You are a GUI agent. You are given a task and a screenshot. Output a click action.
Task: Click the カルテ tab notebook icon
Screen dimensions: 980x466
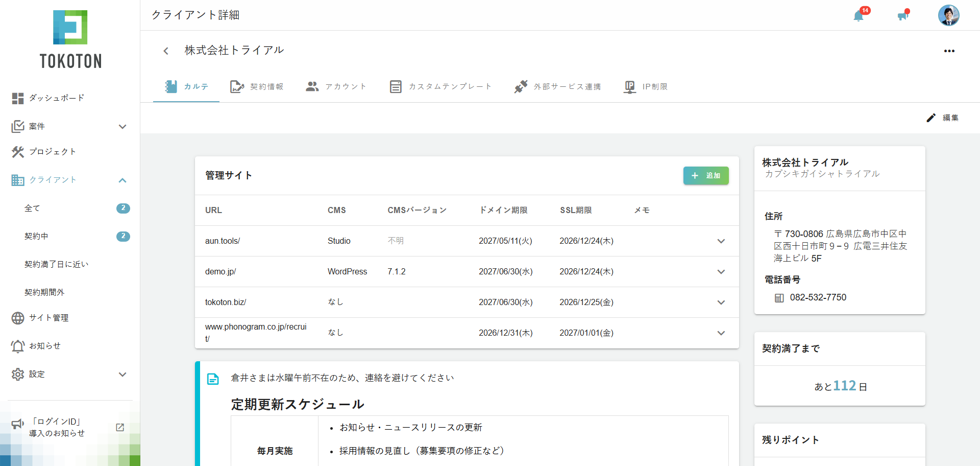[171, 86]
